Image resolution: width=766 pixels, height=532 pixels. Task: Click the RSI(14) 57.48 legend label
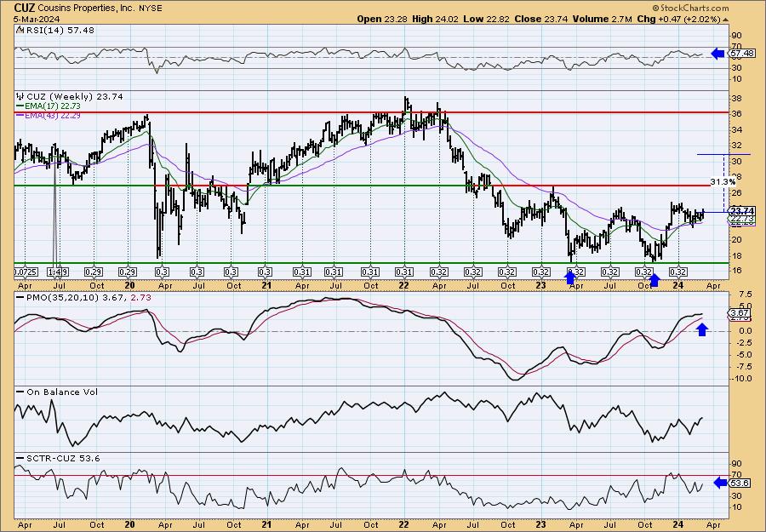coord(59,30)
